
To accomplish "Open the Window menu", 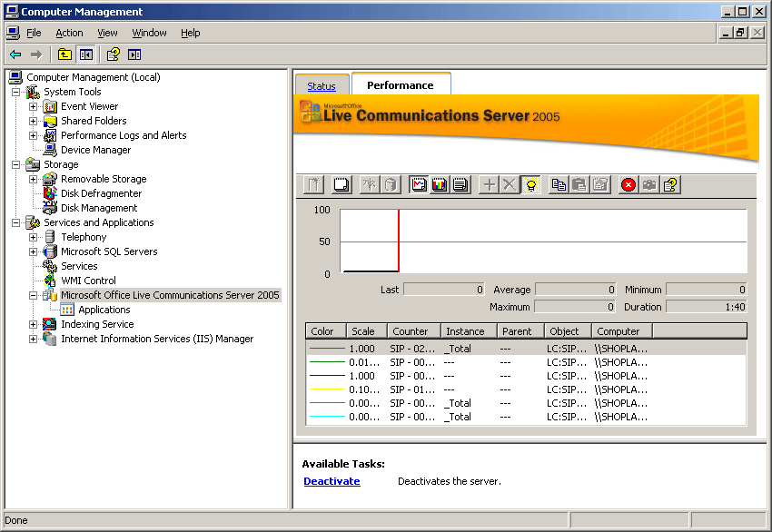I will 149,33.
